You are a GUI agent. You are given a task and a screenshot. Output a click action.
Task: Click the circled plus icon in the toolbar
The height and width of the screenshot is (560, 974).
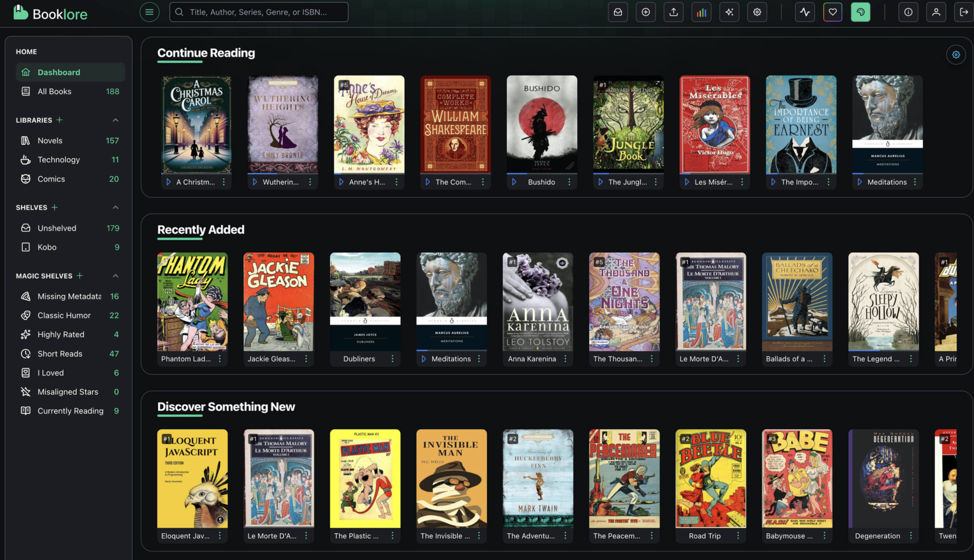(x=645, y=12)
